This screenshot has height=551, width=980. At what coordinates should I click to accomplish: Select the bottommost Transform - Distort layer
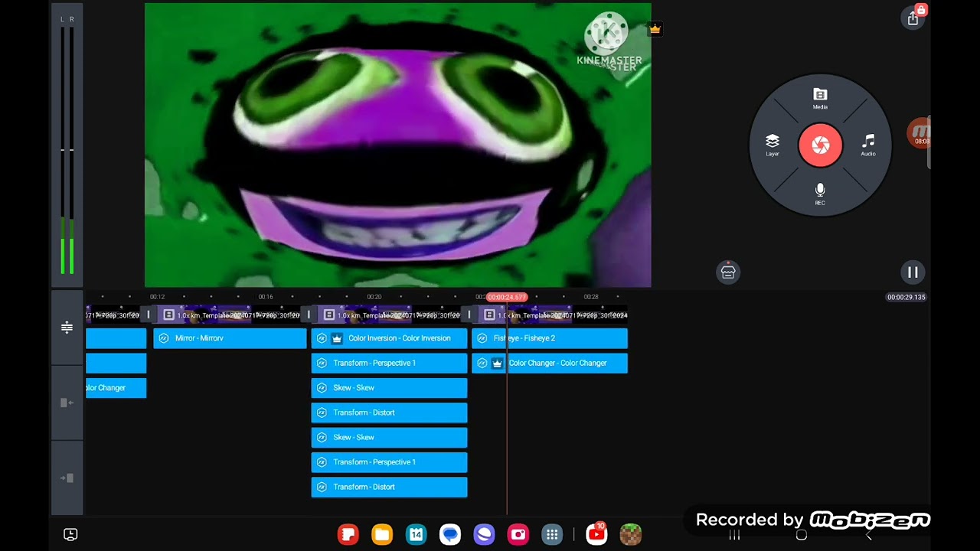click(389, 487)
